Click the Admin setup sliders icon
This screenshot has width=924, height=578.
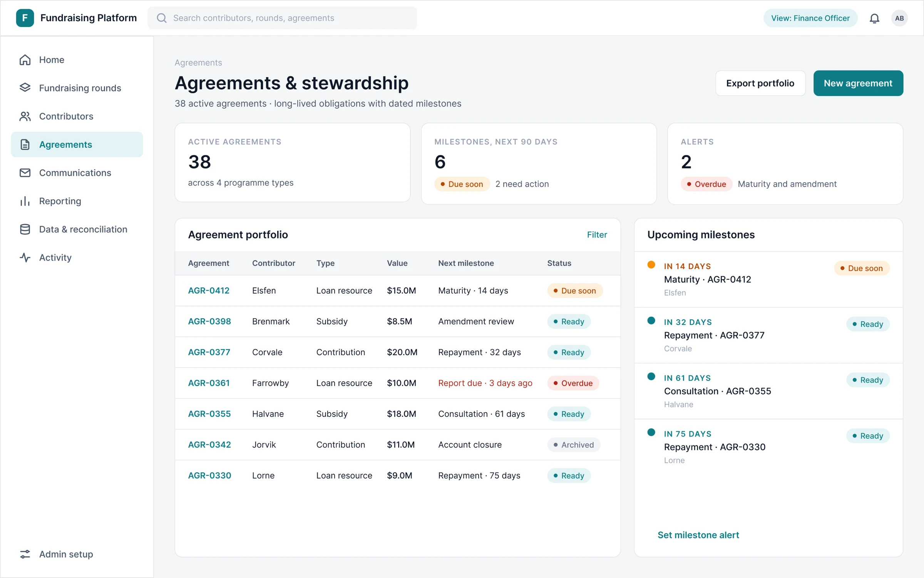pyautogui.click(x=25, y=554)
